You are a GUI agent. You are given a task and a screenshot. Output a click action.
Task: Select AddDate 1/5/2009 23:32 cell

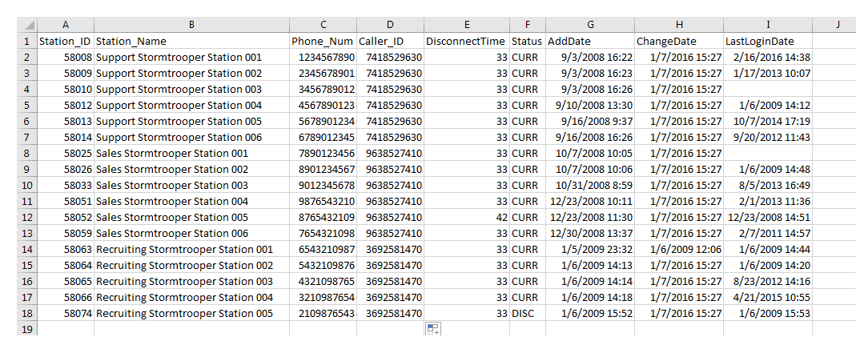590,250
